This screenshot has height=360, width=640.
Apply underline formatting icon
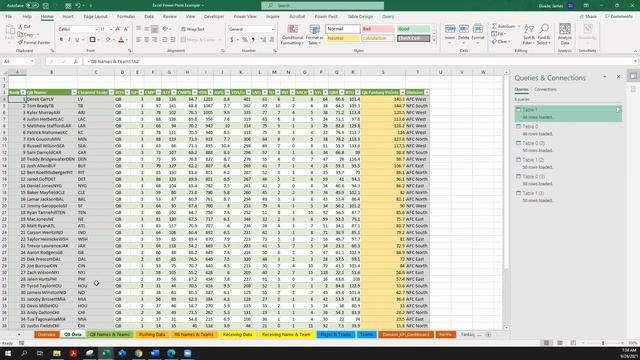[77, 40]
